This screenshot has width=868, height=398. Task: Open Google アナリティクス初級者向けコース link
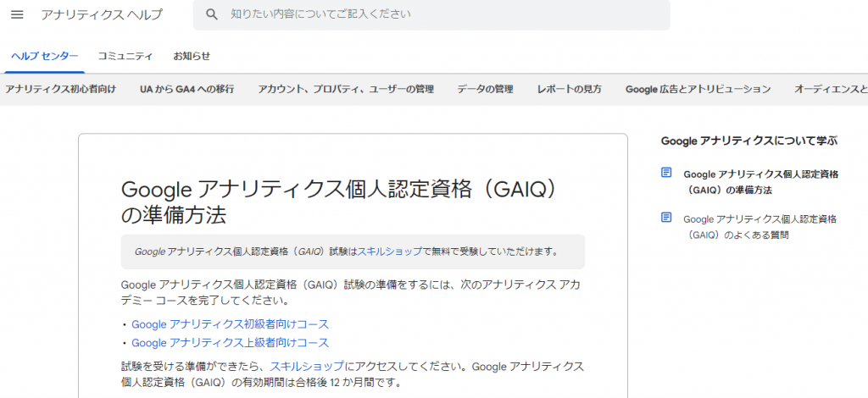click(231, 324)
